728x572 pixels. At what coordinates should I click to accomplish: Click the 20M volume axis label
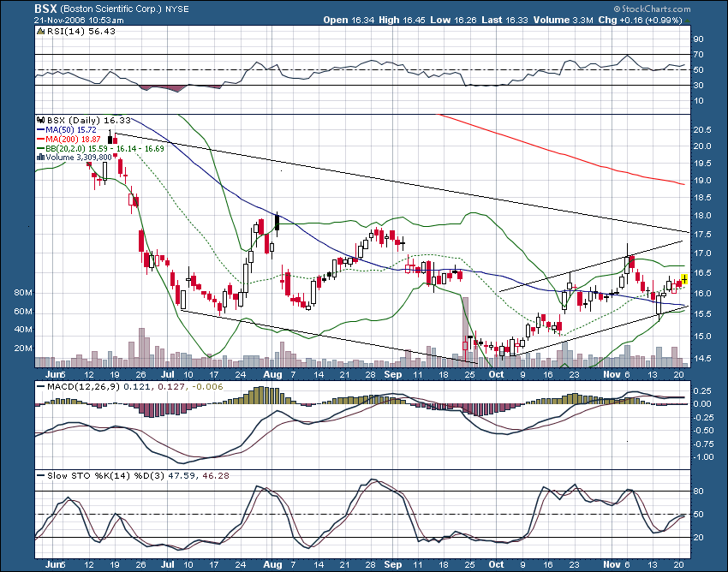pos(23,349)
